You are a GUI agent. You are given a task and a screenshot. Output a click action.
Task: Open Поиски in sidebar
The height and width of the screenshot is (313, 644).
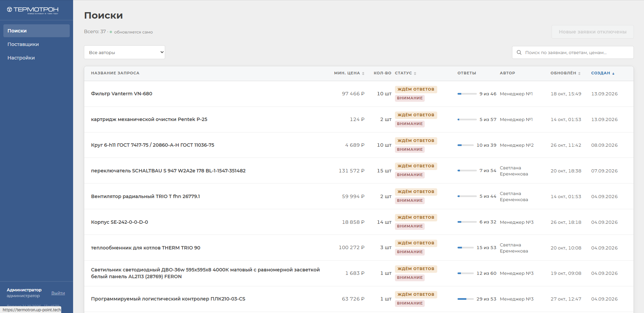37,31
